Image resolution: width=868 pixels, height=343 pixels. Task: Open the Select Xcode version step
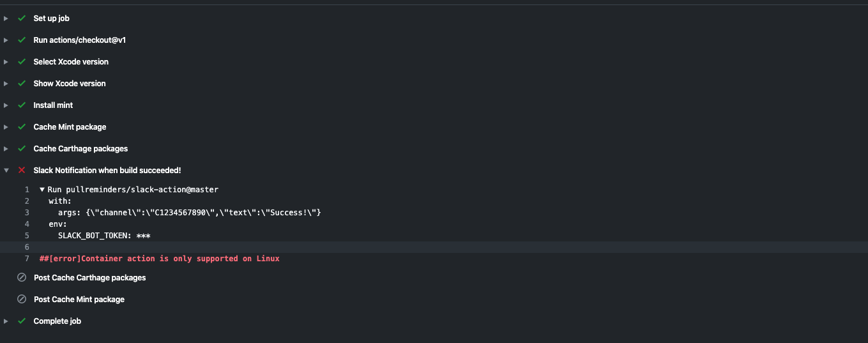point(71,62)
